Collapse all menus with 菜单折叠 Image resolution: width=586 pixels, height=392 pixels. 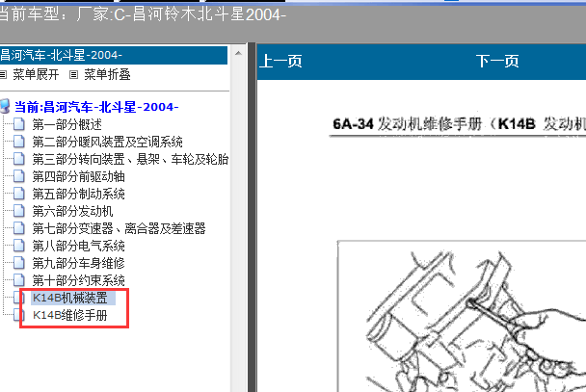107,75
